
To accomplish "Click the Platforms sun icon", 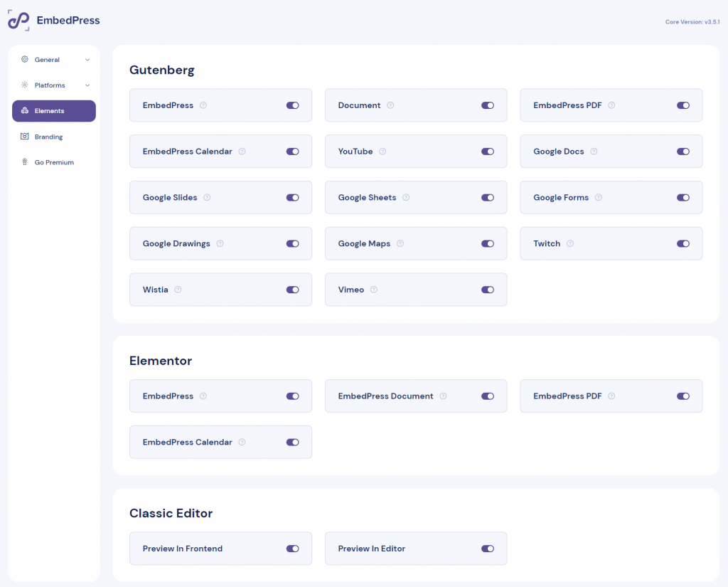I will [24, 85].
